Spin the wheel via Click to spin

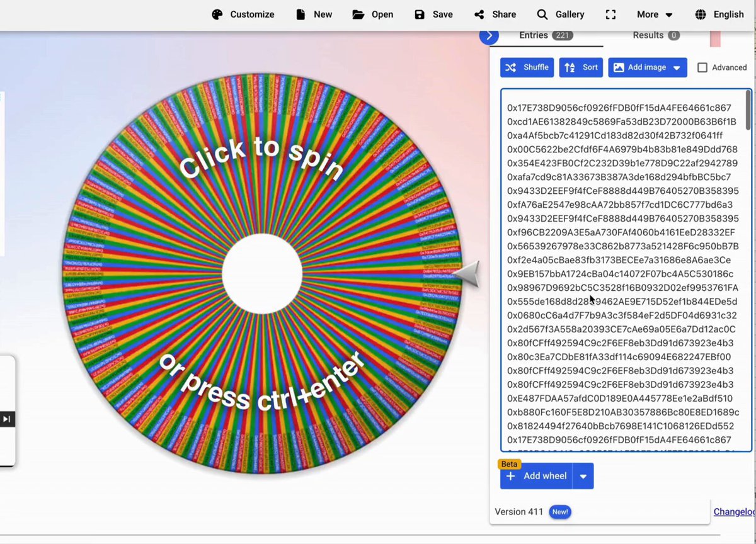(x=261, y=159)
